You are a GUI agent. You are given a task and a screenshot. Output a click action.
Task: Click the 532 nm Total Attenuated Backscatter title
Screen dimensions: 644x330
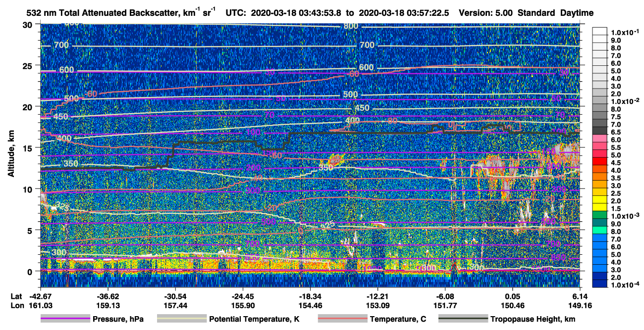click(x=122, y=12)
